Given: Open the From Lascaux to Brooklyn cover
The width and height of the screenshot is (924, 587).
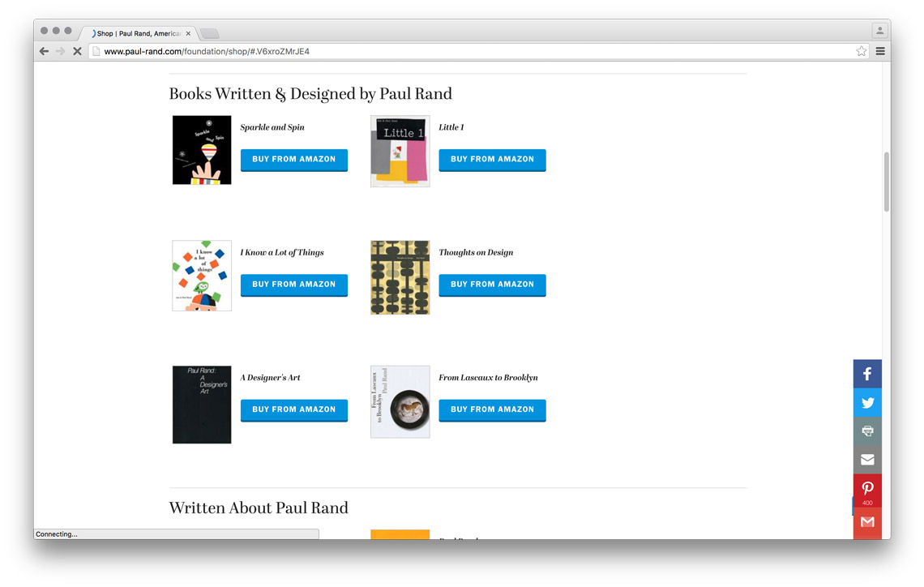Looking at the screenshot, I should (x=400, y=401).
